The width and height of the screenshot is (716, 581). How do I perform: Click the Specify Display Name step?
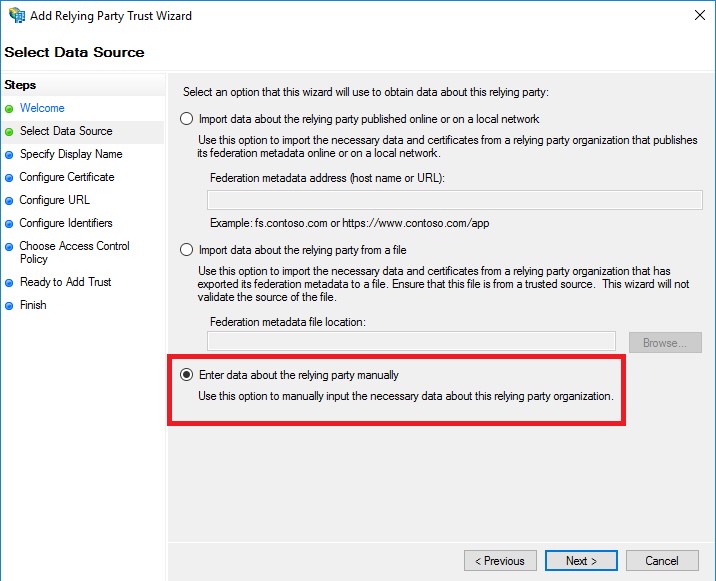tap(71, 154)
